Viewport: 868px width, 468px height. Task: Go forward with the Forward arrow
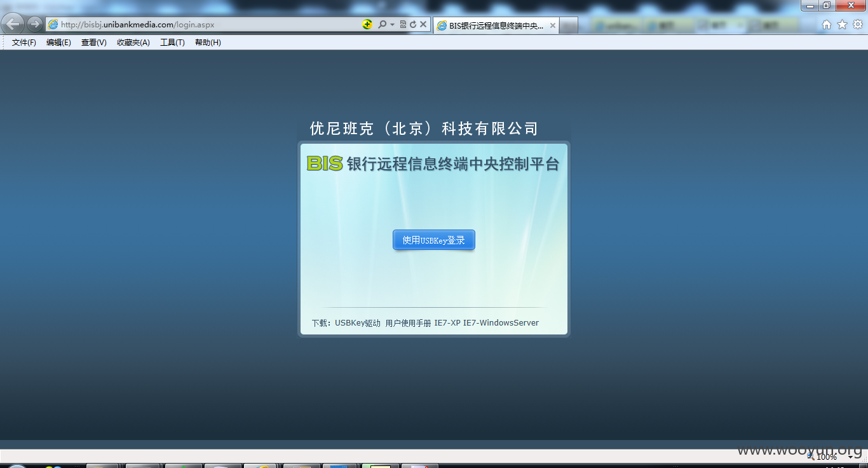point(34,24)
